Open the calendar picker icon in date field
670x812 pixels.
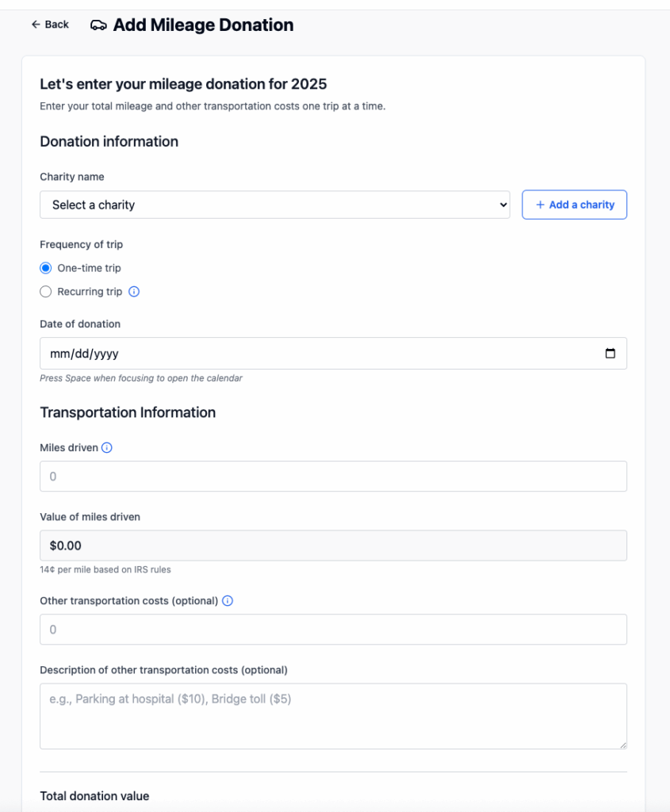(x=610, y=354)
